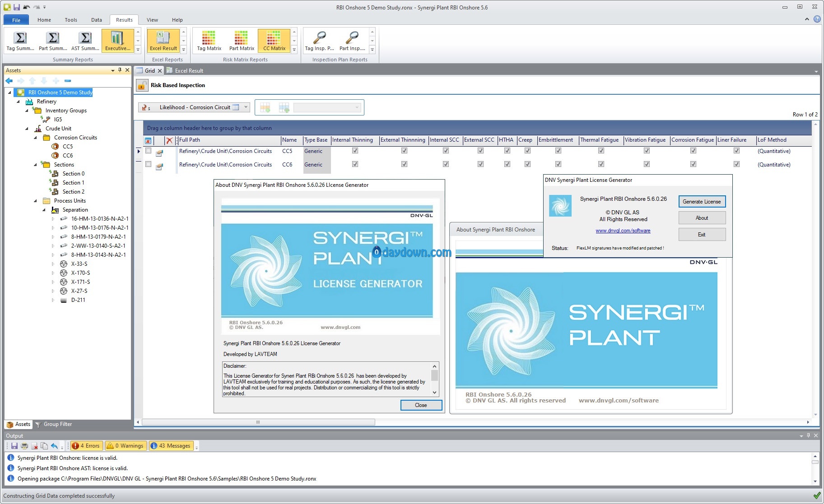The width and height of the screenshot is (824, 504).
Task: Expand the D-211 tree item
Action: coord(53,300)
